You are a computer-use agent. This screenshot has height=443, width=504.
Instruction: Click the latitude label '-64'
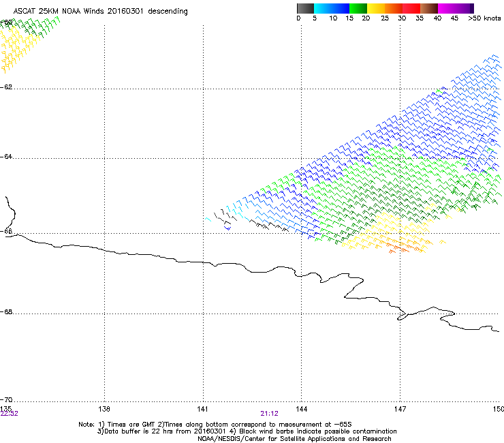(6, 156)
